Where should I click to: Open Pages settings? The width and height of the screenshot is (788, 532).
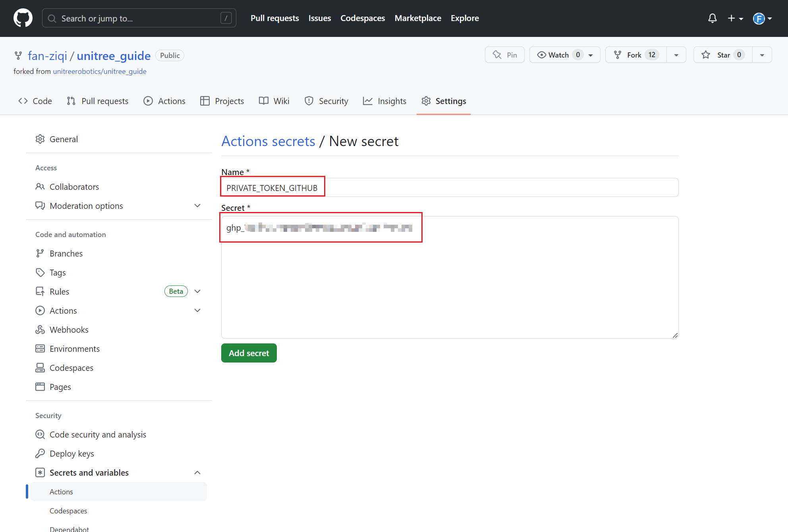119,387
